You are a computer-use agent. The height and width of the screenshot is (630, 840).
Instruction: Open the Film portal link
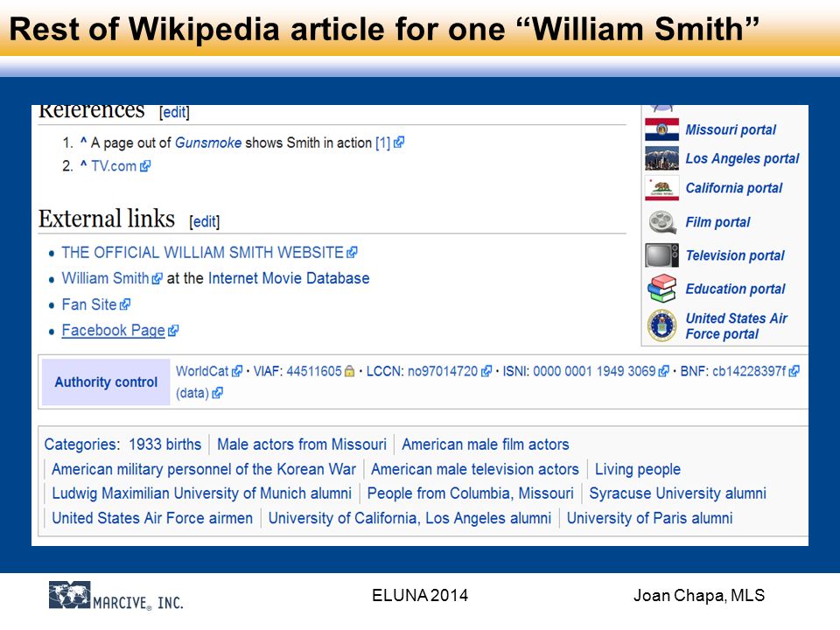click(717, 221)
